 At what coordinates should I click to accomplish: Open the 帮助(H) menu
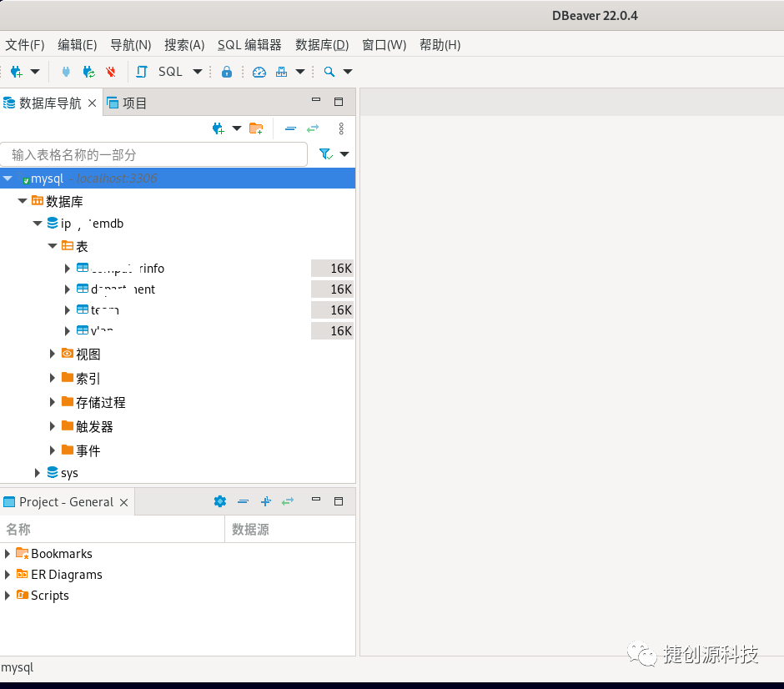pos(440,45)
